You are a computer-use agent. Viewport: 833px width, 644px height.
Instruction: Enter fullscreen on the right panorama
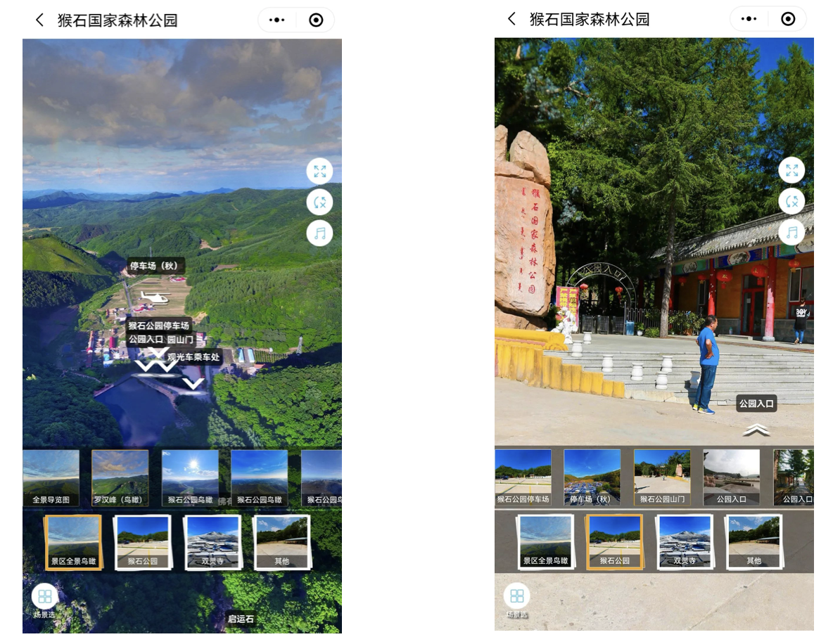pos(791,170)
